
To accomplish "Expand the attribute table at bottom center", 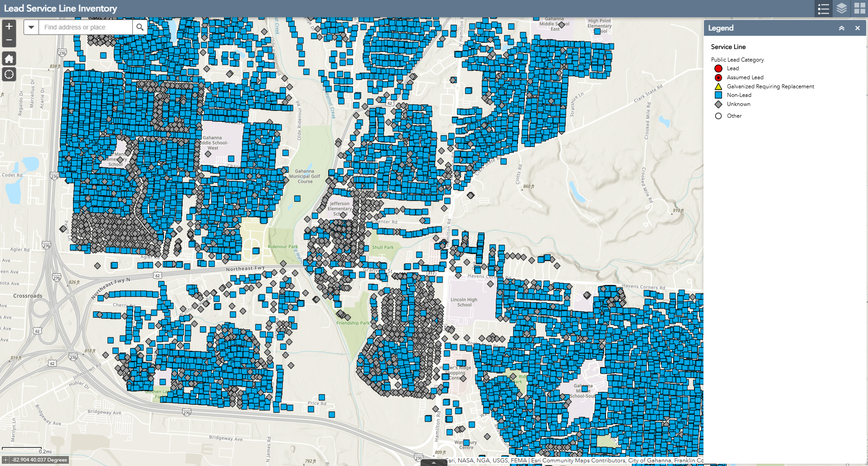I will coord(433,463).
